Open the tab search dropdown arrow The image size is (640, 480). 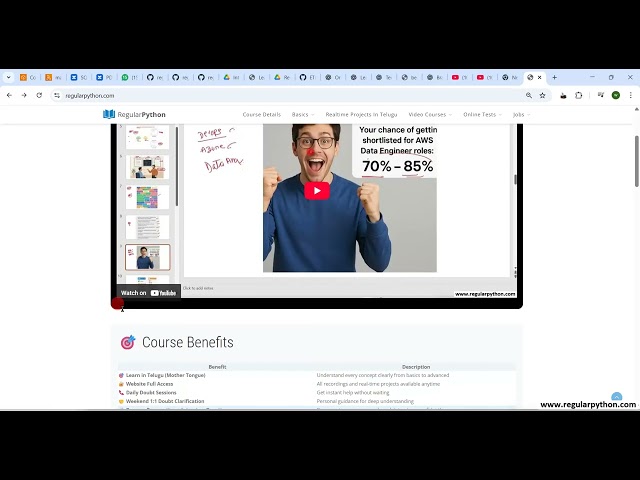tap(9, 77)
